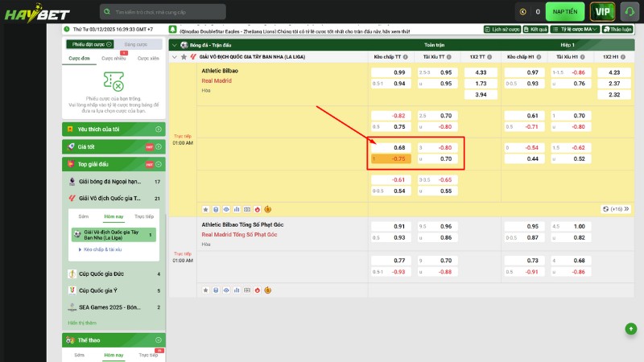Viewport: 644px width, 362px height.
Task: Click favorite star under corner kicks match
Action: pos(205,290)
